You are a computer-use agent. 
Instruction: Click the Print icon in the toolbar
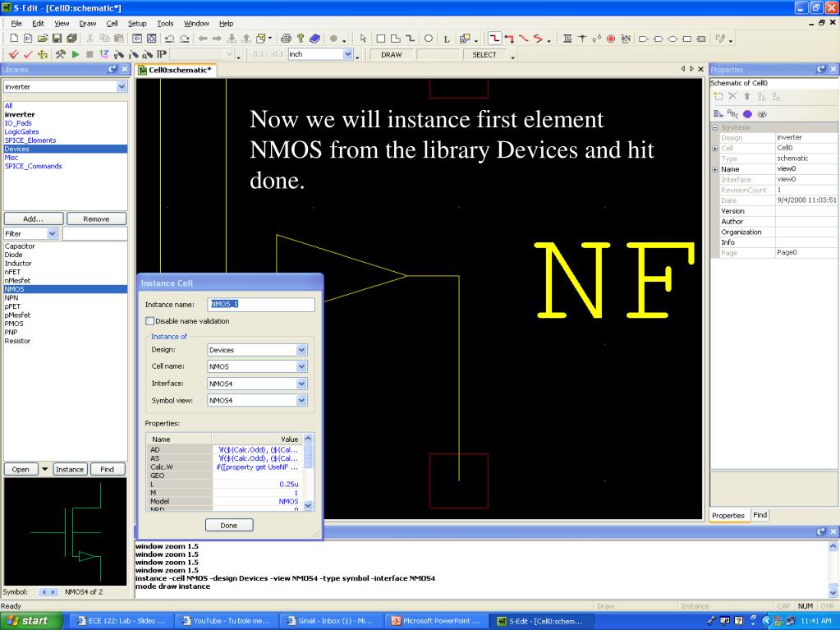[x=286, y=38]
